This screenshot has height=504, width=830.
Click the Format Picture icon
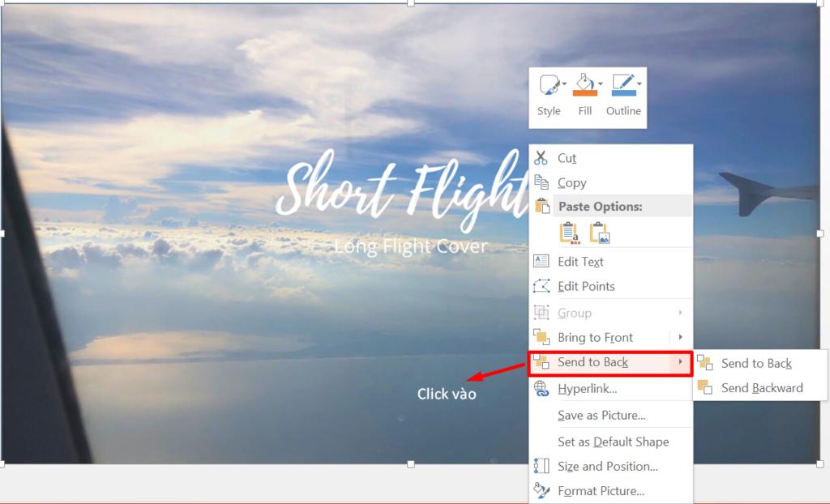pos(543,491)
